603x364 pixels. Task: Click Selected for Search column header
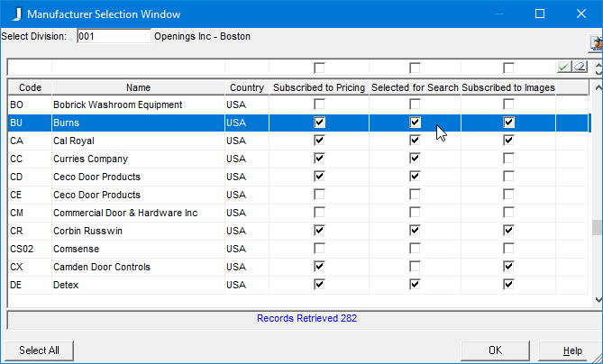415,87
